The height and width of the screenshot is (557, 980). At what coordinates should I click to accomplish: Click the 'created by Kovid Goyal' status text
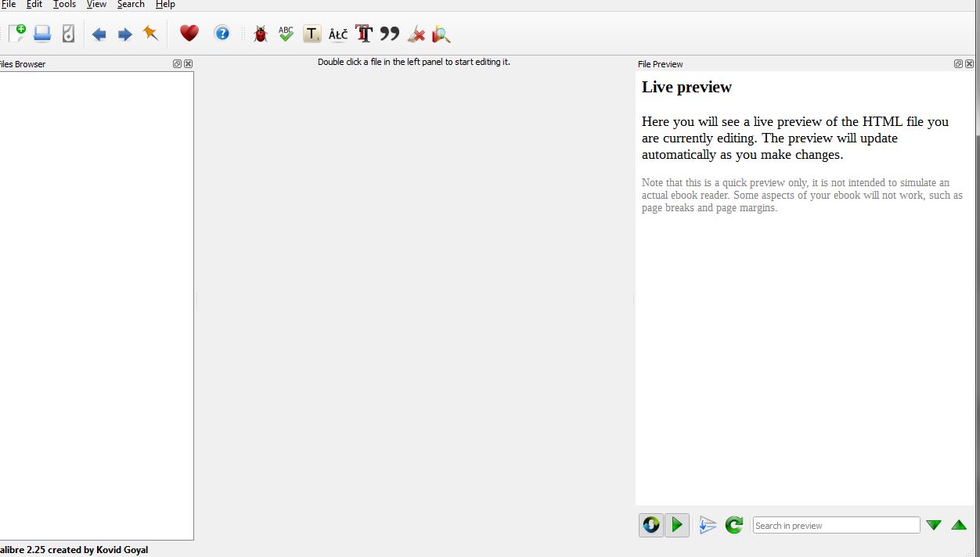click(x=98, y=550)
